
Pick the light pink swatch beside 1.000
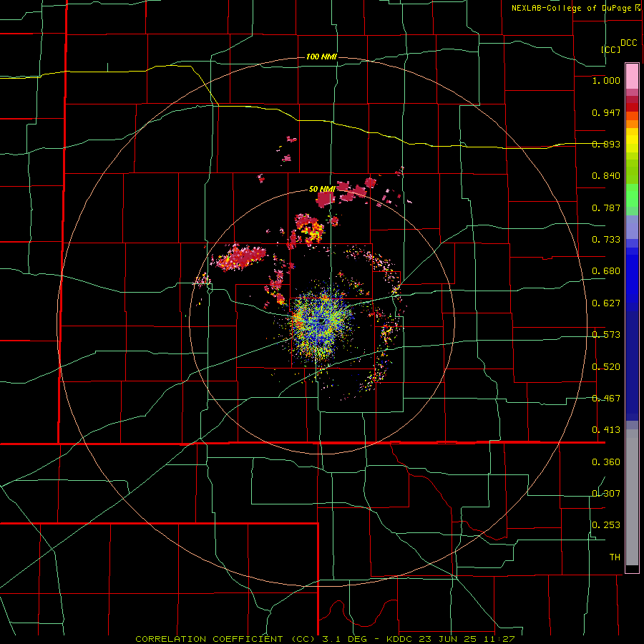632,77
